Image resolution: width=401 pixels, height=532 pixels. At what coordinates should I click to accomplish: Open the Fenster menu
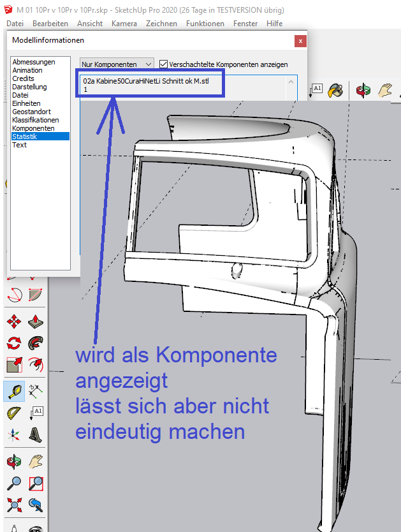point(245,23)
